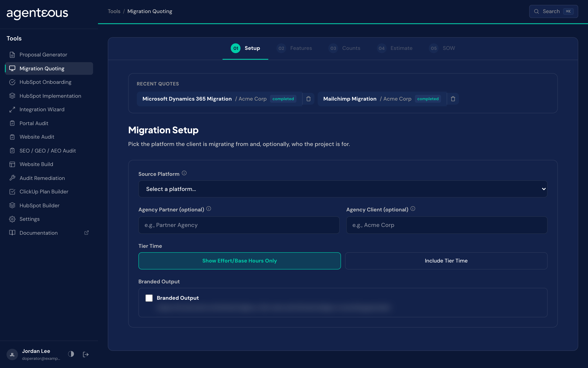Screen dimensions: 588x368
Task: Click the Agency Partner info icon
Action: tap(209, 209)
